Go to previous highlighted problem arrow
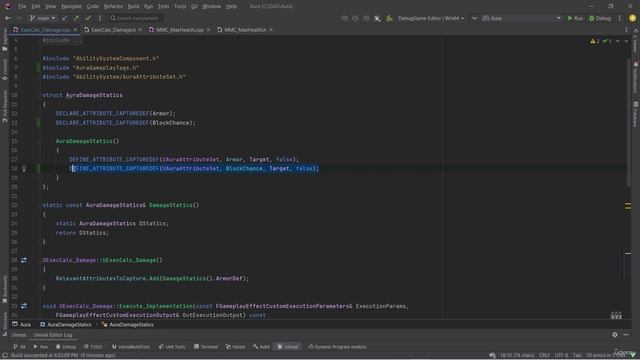 point(618,41)
